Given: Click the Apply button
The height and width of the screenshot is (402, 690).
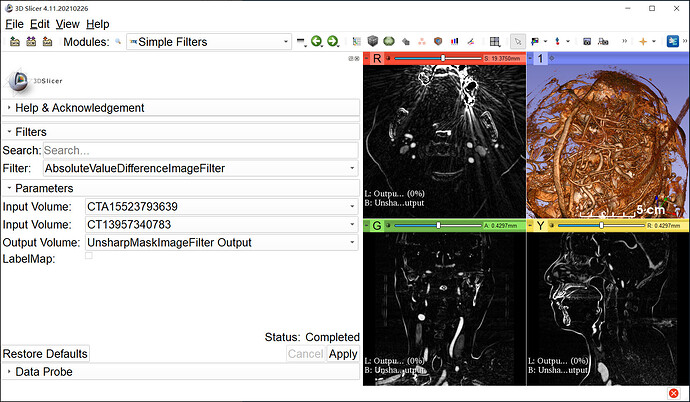Looking at the screenshot, I should (x=343, y=354).
